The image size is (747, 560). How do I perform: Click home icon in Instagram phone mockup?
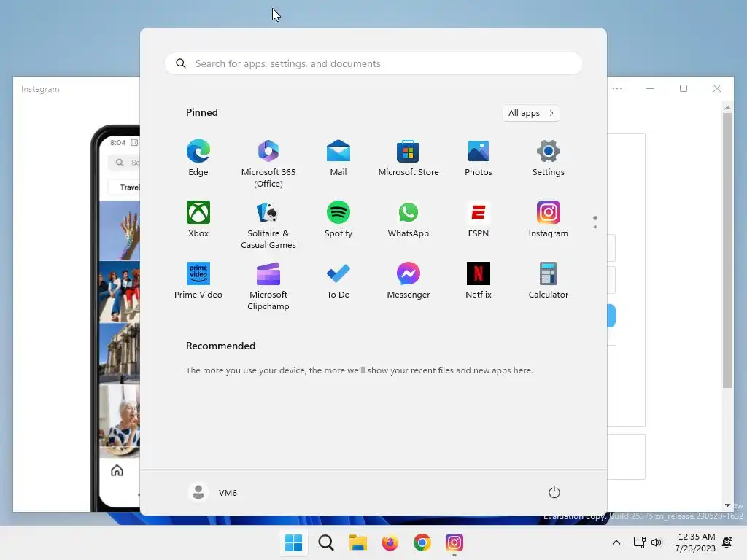click(117, 470)
